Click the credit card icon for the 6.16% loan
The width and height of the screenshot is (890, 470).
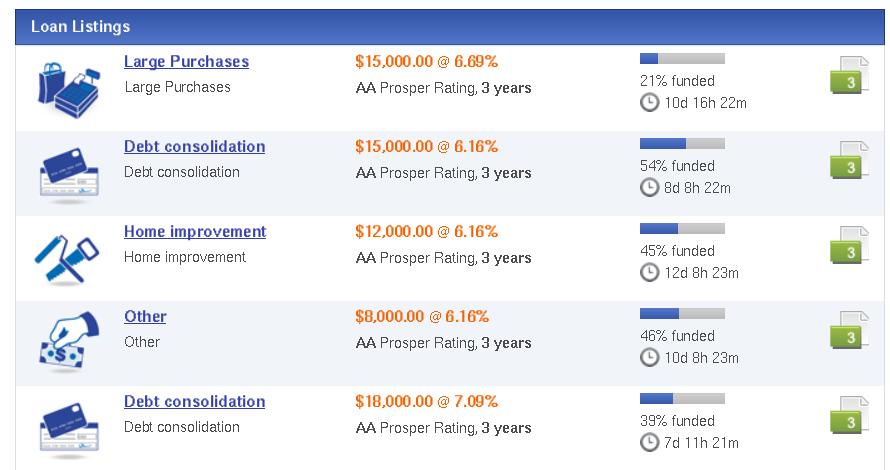[x=69, y=175]
